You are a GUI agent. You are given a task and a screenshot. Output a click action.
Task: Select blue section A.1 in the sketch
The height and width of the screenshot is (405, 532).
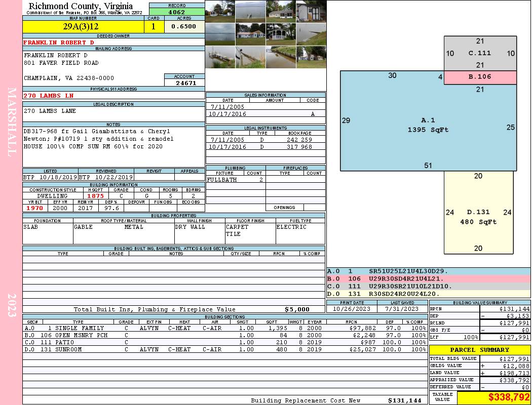[428, 125]
